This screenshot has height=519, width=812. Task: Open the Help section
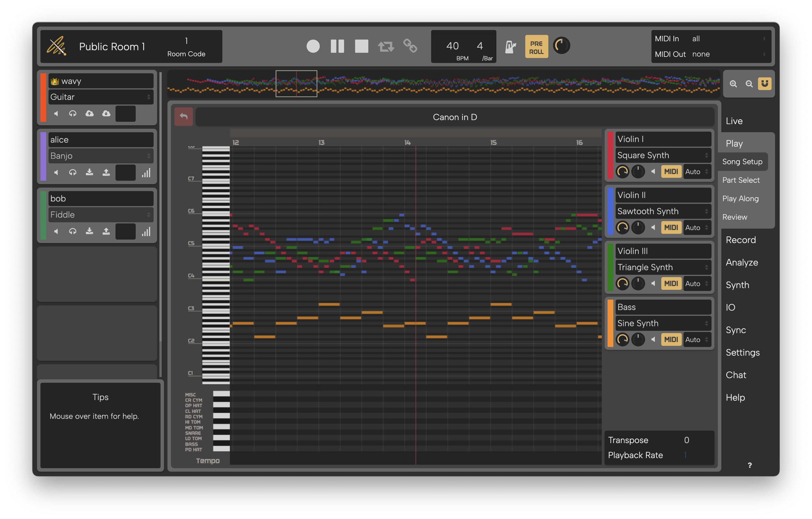click(735, 398)
